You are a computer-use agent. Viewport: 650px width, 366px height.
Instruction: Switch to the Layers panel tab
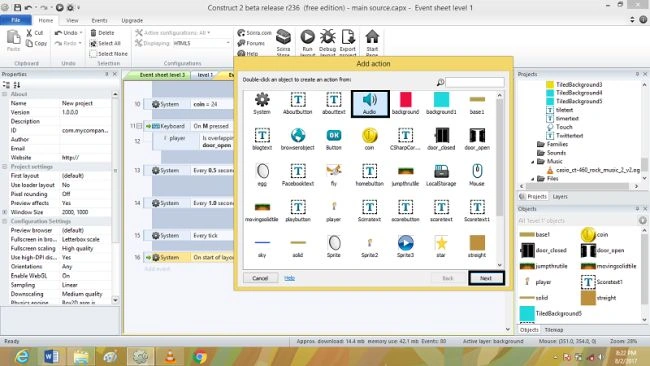pyautogui.click(x=560, y=196)
